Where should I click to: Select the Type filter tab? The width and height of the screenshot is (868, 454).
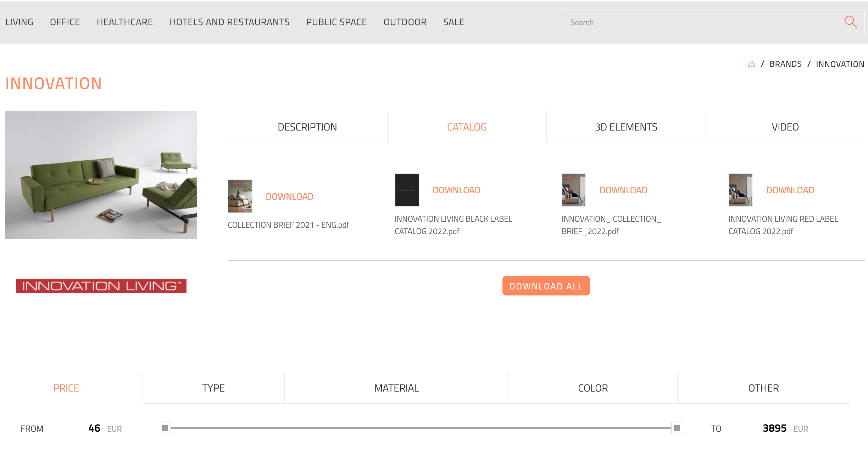tap(213, 388)
